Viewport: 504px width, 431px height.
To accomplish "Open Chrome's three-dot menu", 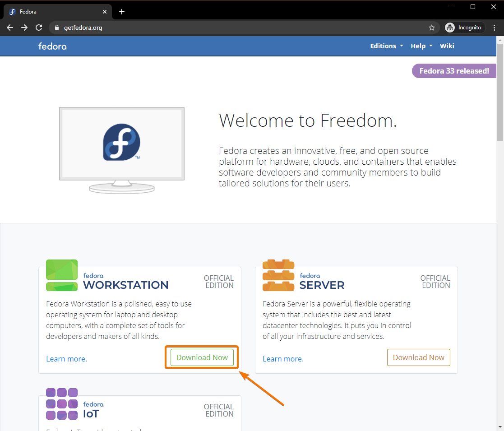I will pyautogui.click(x=494, y=28).
